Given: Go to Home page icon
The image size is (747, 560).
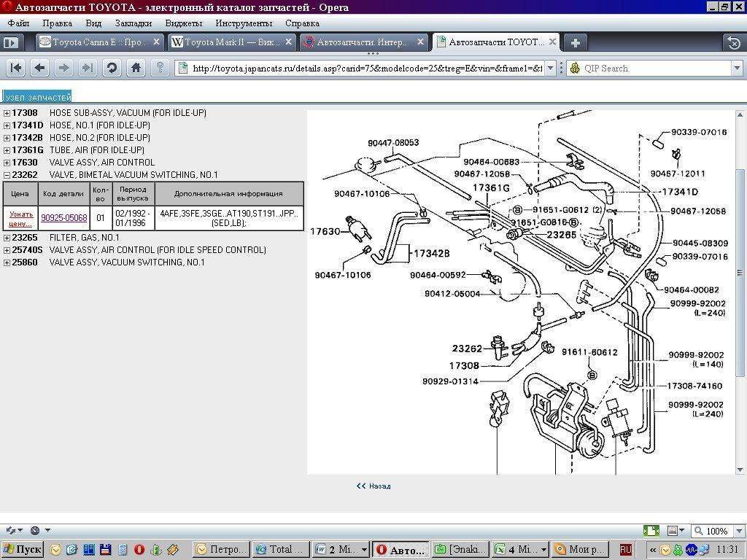Looking at the screenshot, I should pos(136,68).
